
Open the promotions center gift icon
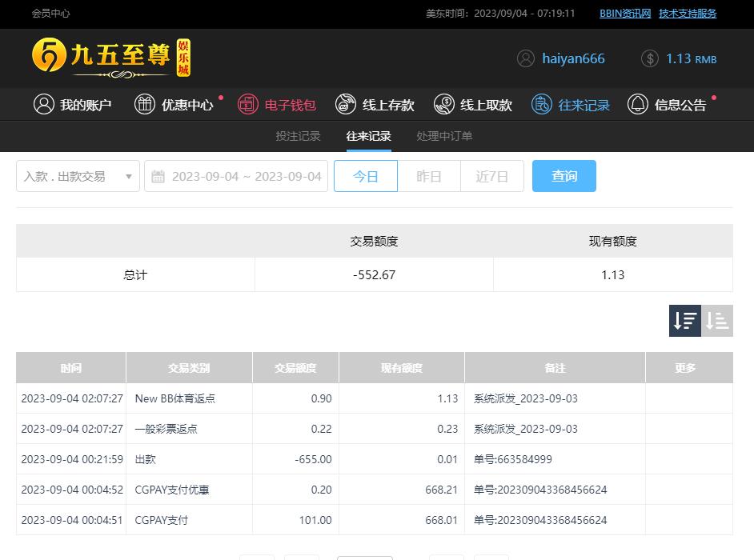click(x=145, y=105)
